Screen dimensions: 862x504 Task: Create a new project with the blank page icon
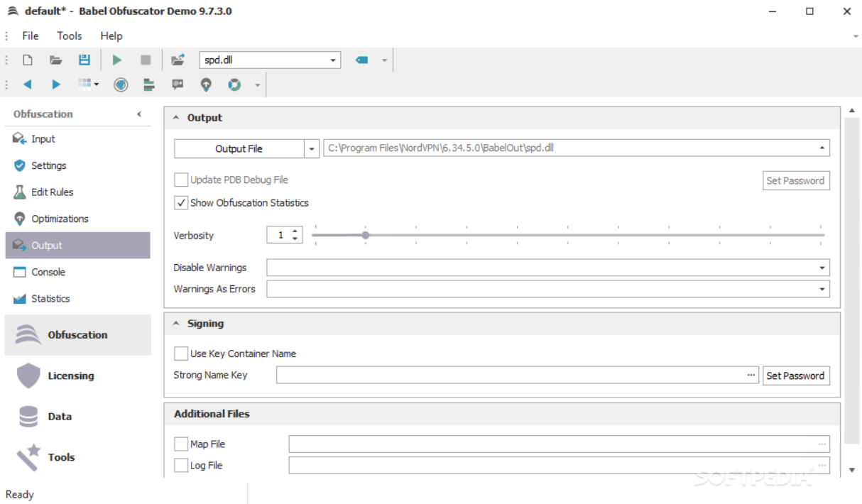[28, 60]
